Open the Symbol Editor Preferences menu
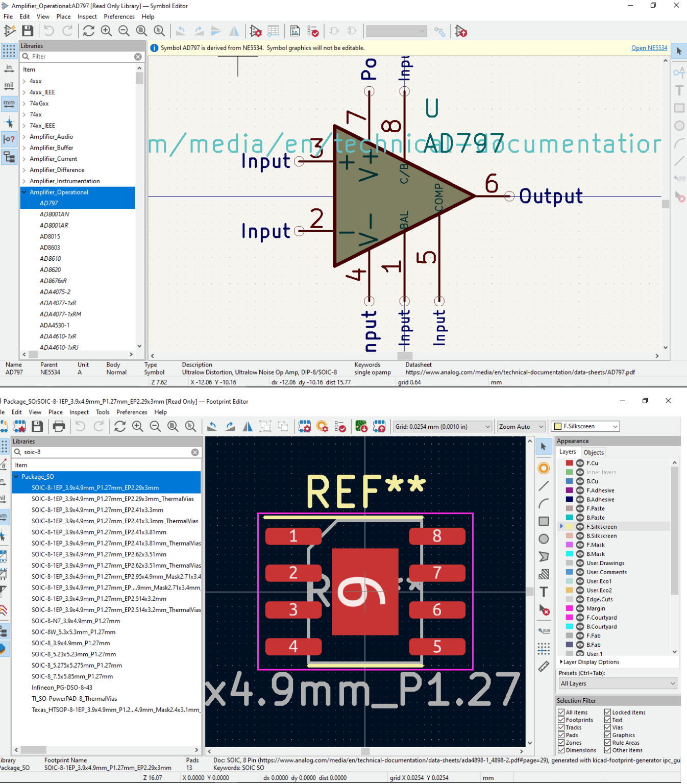Viewport: 687px width, 784px height. [119, 17]
